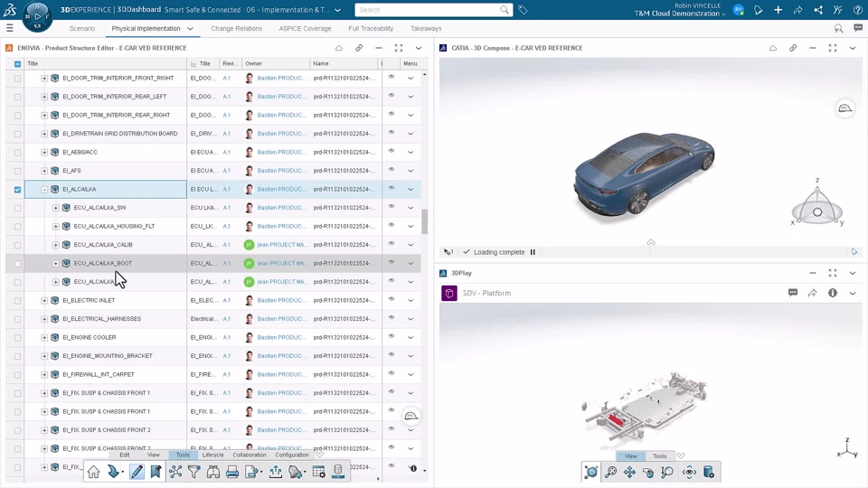Screen dimensions: 868x488
Task: Open the home icon in action bar
Action: click(93, 472)
